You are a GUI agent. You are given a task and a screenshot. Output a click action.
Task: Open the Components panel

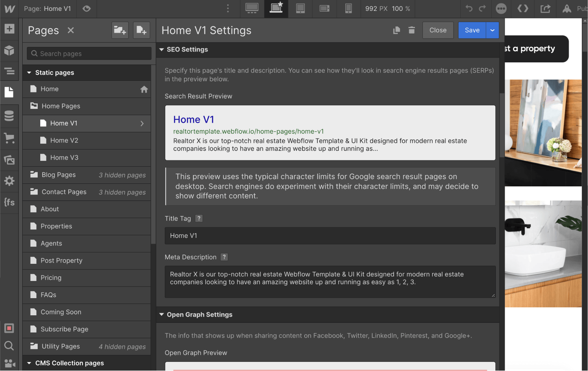(9, 50)
